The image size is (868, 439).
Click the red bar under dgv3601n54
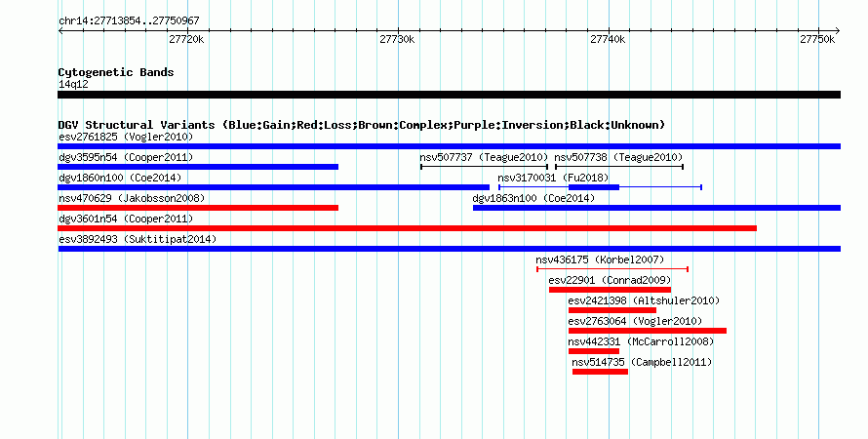[x=407, y=228]
